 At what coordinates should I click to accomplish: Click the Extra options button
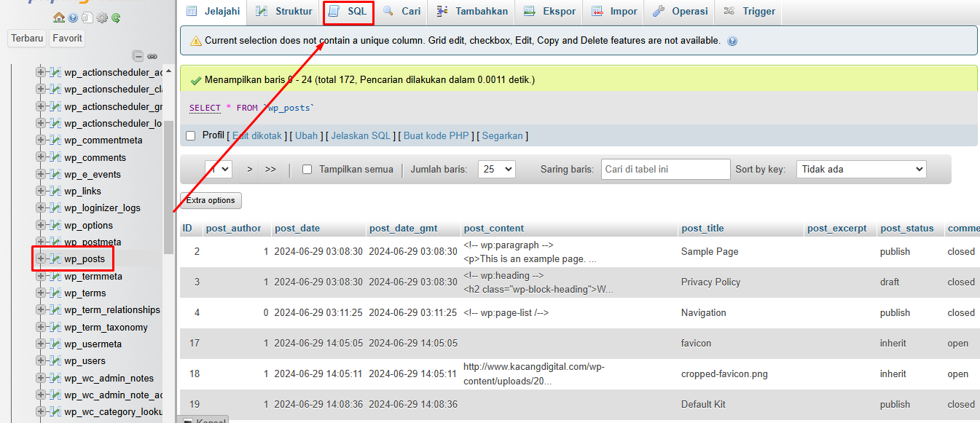tap(211, 200)
